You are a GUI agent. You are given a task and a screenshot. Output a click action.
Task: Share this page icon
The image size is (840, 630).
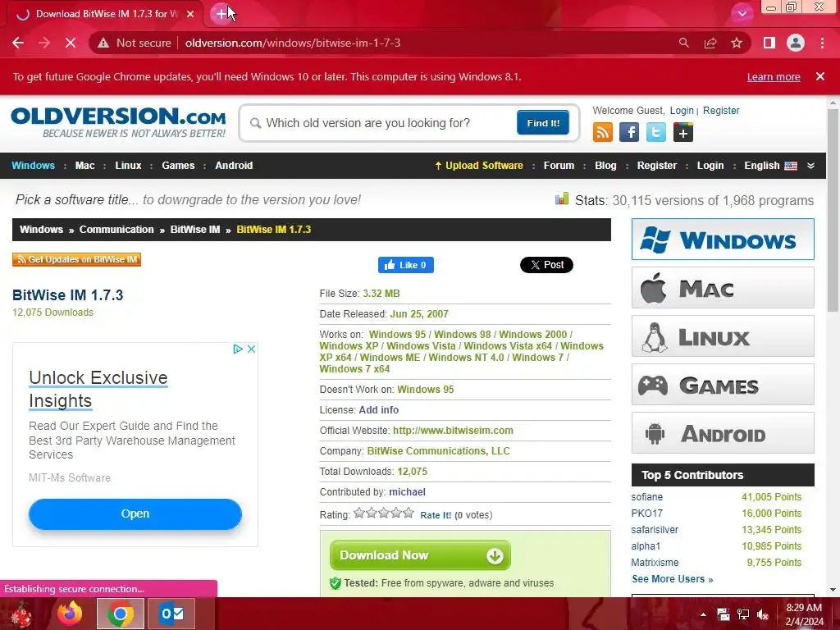coord(710,43)
